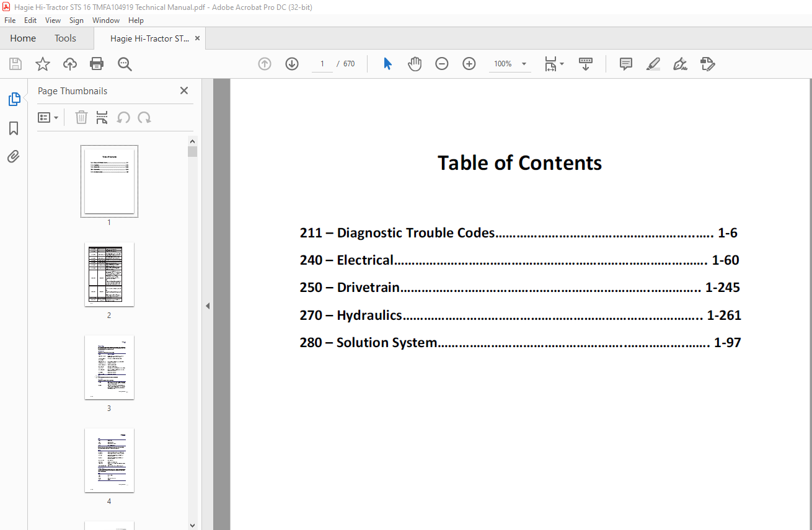Zoom out with minus button
The height and width of the screenshot is (530, 812).
point(442,64)
